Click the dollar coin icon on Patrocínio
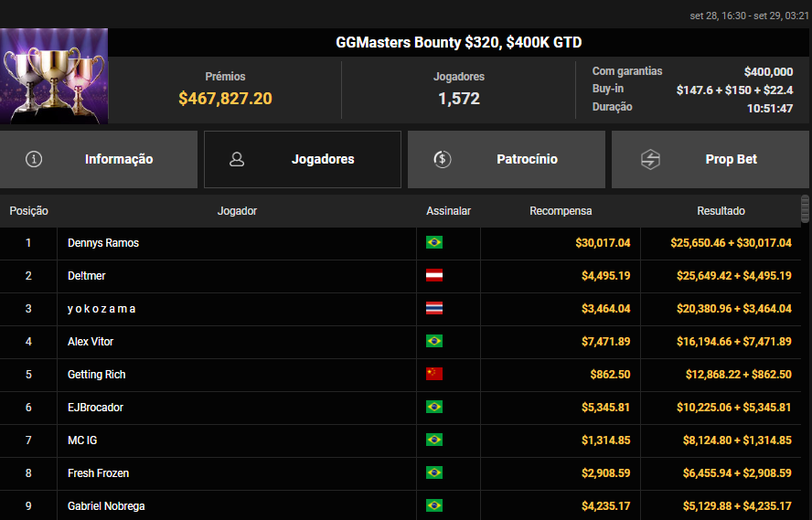The height and width of the screenshot is (520, 812). point(442,159)
